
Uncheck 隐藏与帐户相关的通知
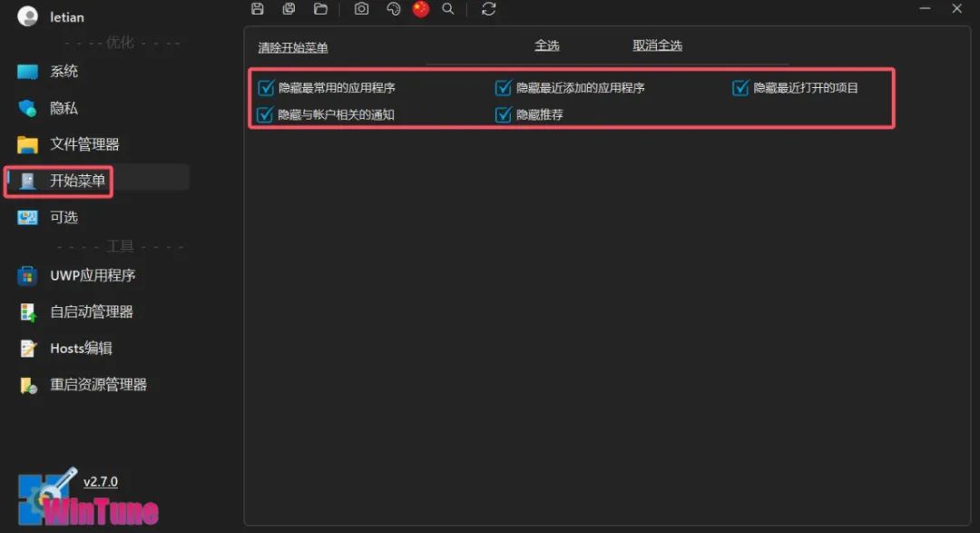pyautogui.click(x=265, y=114)
